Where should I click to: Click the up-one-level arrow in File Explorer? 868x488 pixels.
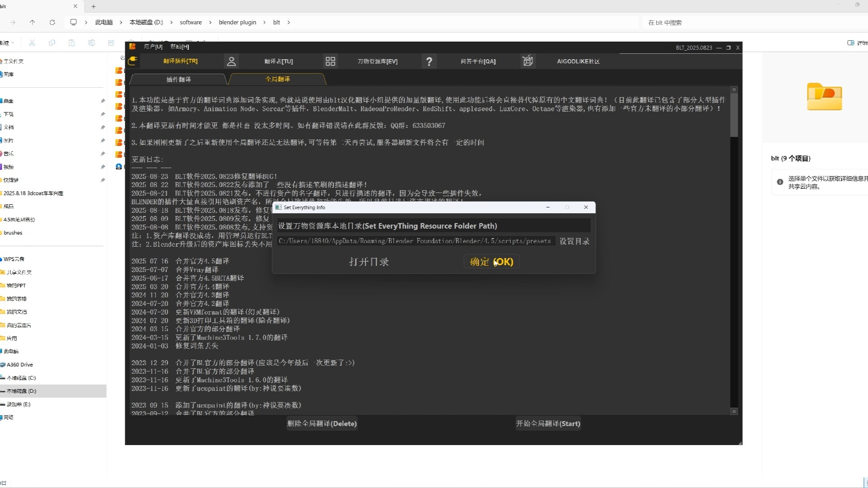click(32, 22)
